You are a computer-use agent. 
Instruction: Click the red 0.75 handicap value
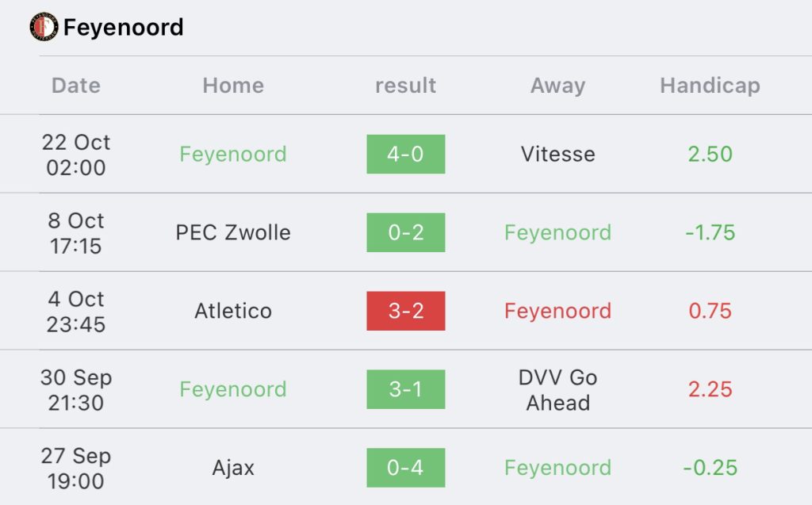coord(710,312)
